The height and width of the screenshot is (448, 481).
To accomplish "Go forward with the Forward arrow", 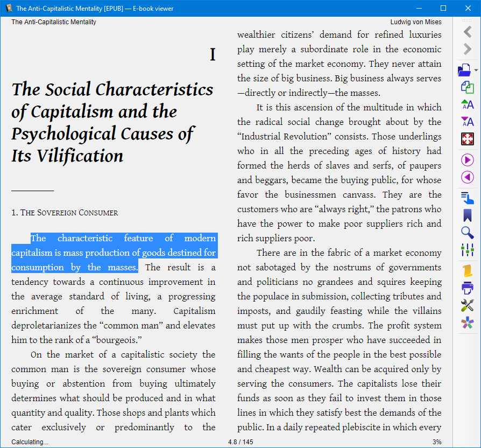I will point(467,49).
